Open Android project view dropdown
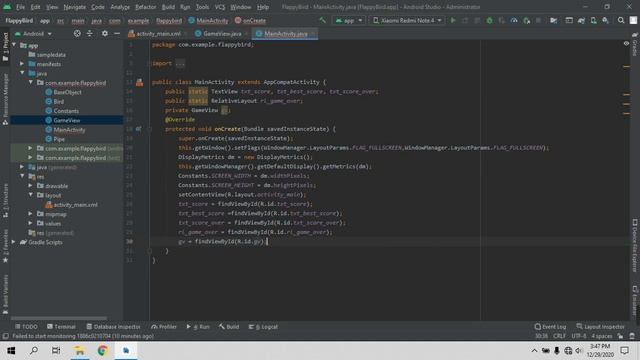 pos(33,33)
